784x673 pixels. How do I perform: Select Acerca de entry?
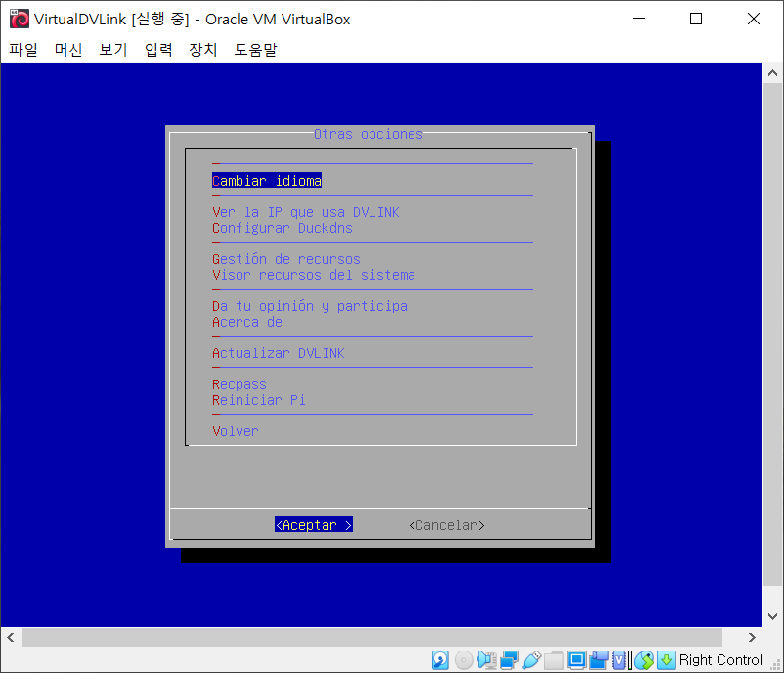[247, 322]
